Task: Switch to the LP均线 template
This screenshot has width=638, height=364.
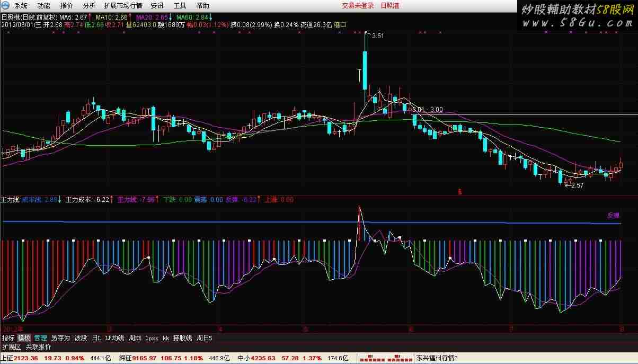Action: pos(114,338)
